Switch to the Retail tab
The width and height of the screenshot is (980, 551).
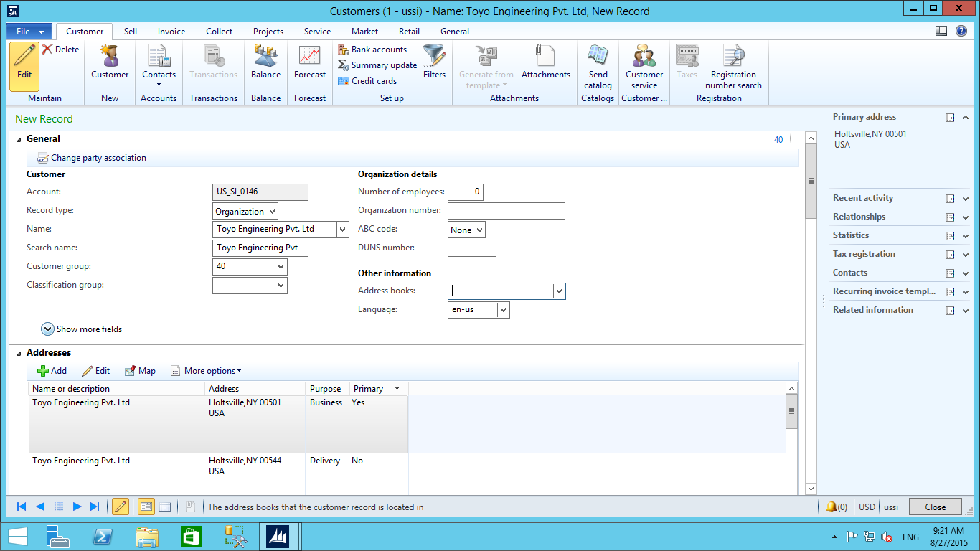tap(410, 32)
